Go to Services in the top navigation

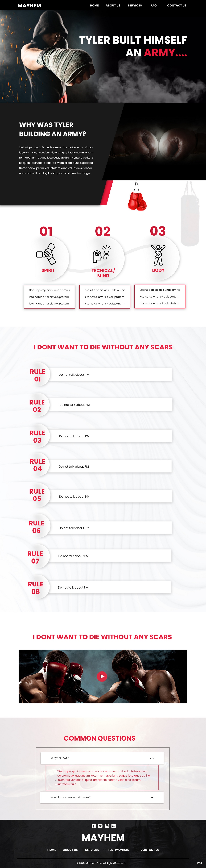(x=135, y=5)
